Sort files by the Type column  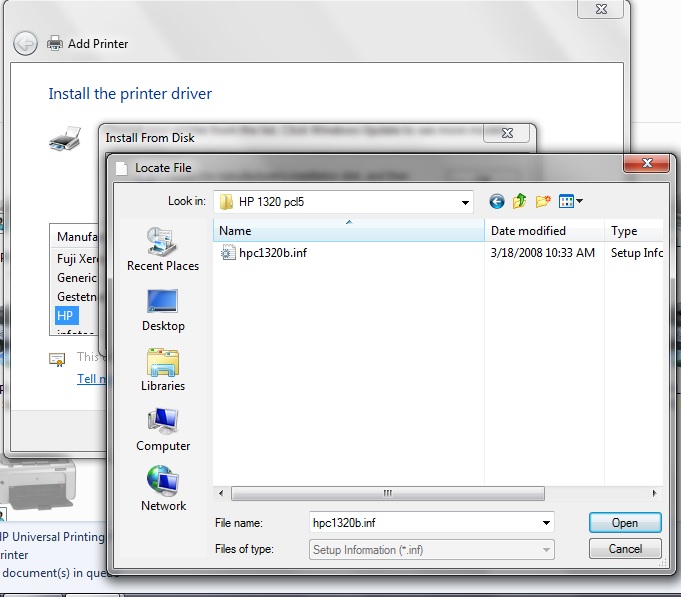(634, 231)
